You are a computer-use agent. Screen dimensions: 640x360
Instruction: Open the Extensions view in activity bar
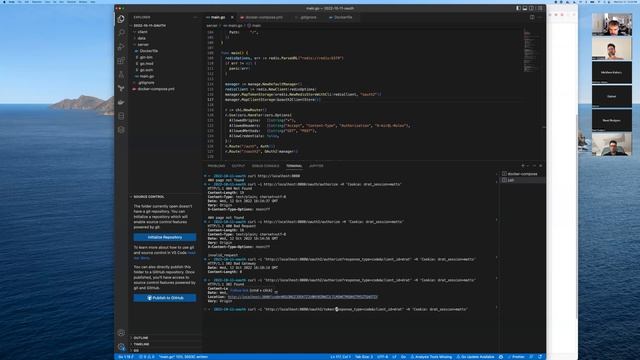click(121, 61)
